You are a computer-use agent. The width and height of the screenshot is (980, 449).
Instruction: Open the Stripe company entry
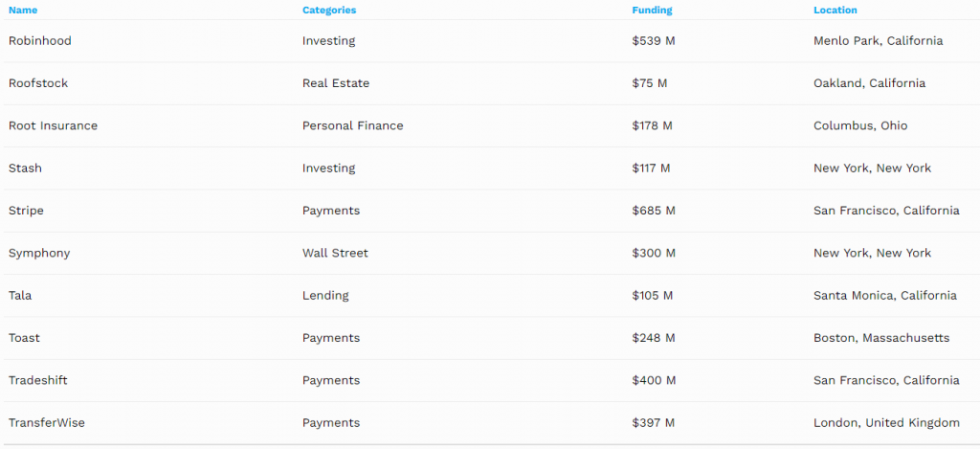26,211
